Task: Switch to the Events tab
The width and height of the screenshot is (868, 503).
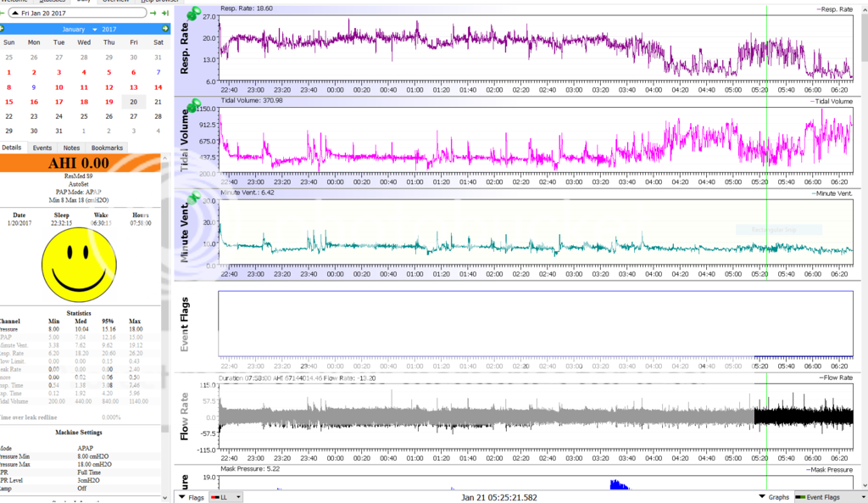Action: click(42, 148)
